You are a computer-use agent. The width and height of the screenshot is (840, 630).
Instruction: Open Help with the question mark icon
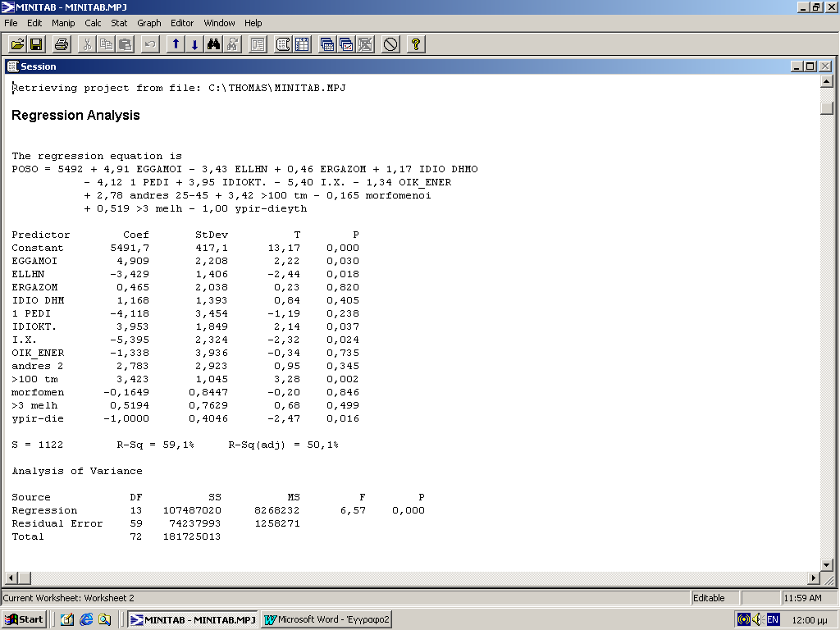coord(415,44)
